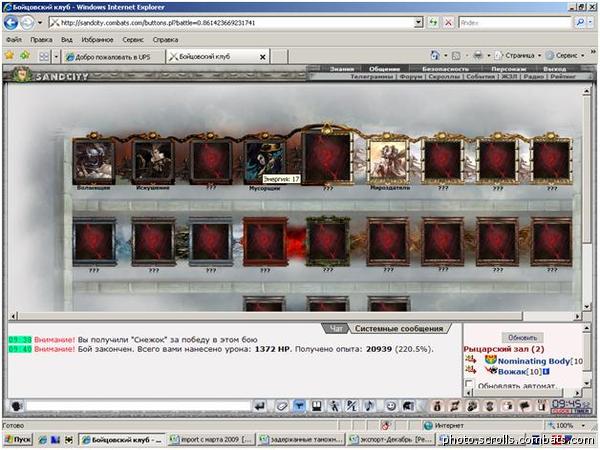Save chat using the floppy disk icon
The image size is (600, 450).
click(316, 406)
